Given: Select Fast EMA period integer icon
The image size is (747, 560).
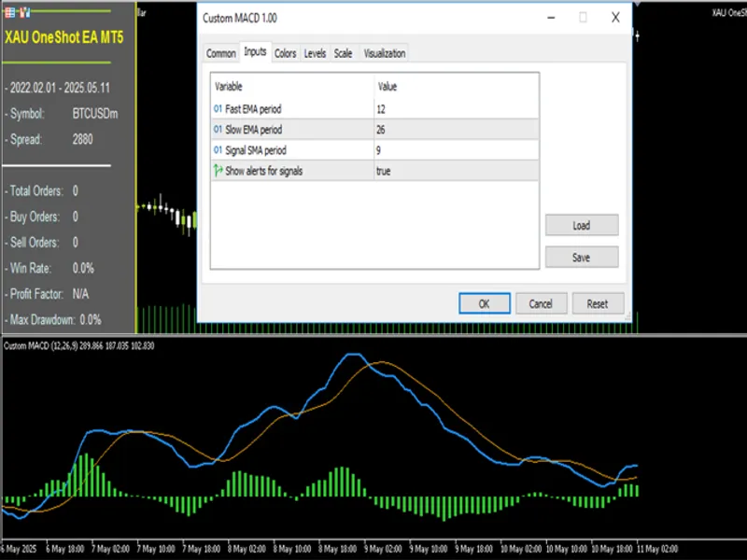Looking at the screenshot, I should (218, 108).
